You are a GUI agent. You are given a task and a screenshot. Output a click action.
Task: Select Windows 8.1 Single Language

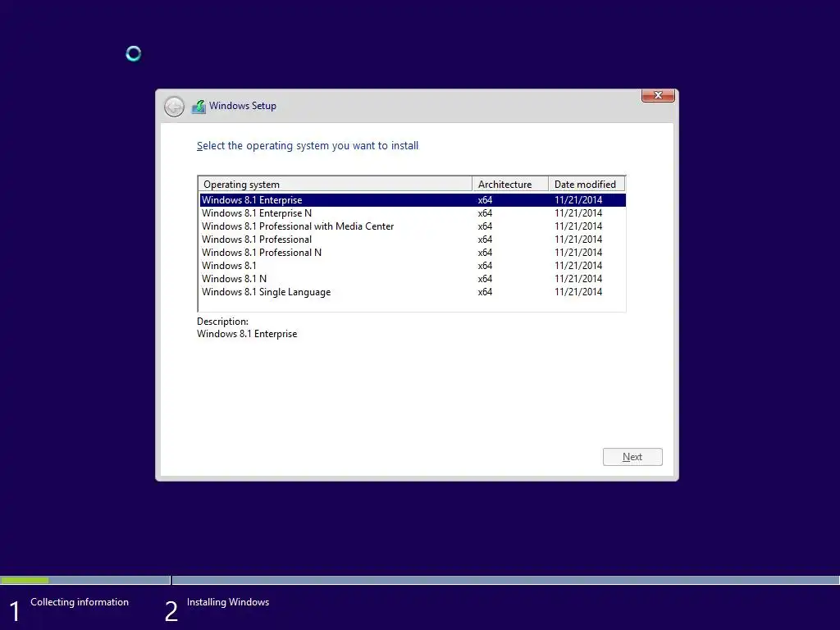pos(413,292)
